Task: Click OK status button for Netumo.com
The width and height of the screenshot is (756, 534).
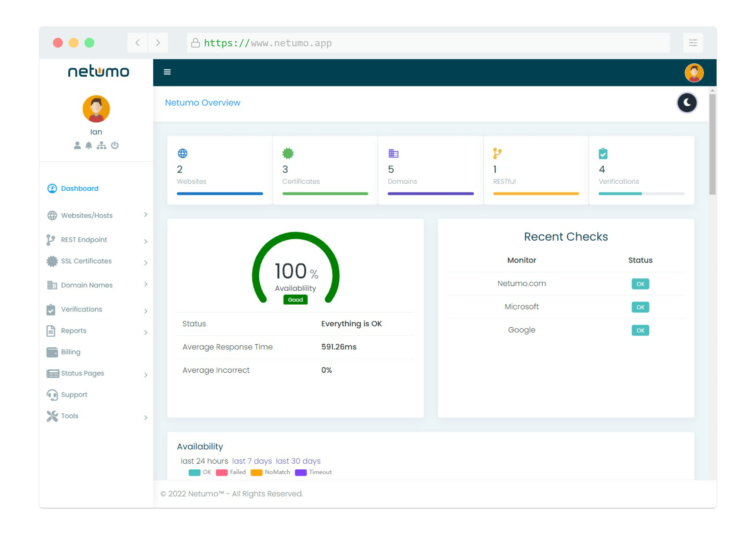Action: (x=640, y=284)
